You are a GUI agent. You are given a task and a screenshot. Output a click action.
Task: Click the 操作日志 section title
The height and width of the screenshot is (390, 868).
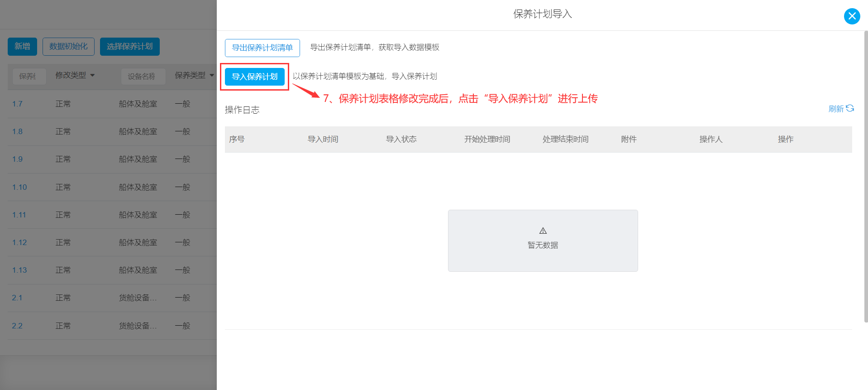coord(242,110)
